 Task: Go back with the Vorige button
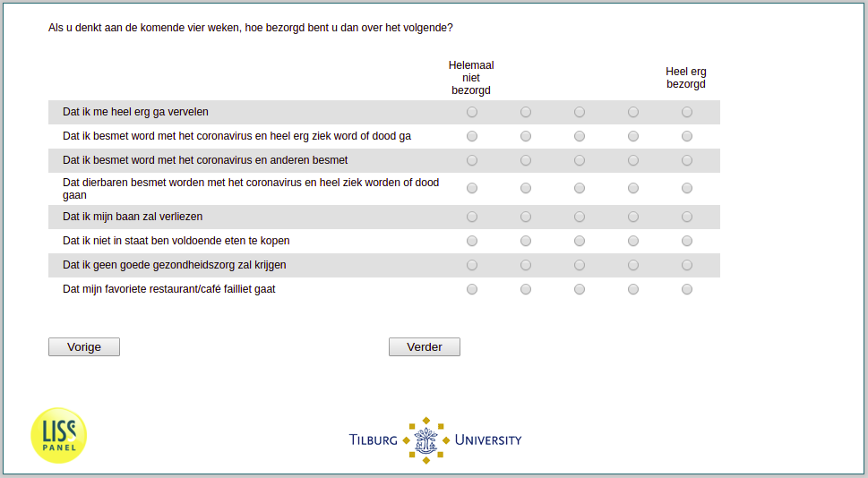[84, 347]
